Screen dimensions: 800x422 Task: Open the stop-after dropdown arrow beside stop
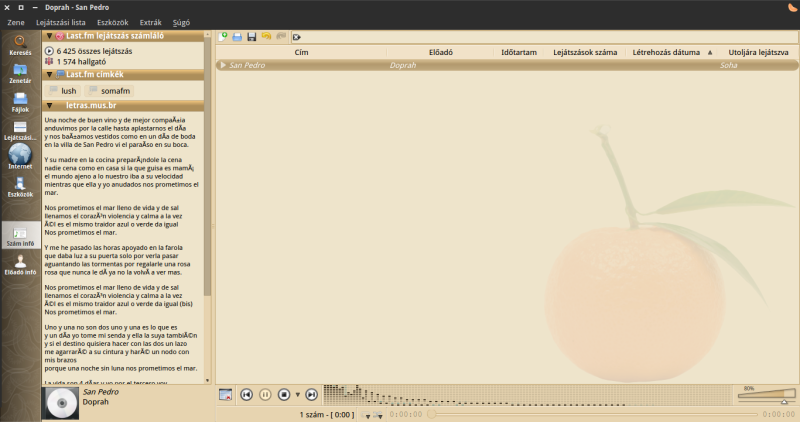coord(297,395)
